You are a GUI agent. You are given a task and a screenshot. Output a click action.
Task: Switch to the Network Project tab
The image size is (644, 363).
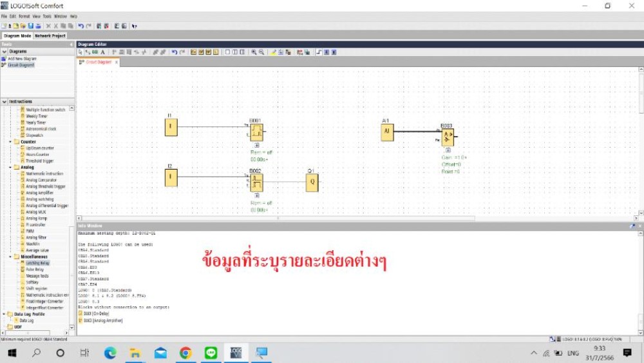click(50, 35)
